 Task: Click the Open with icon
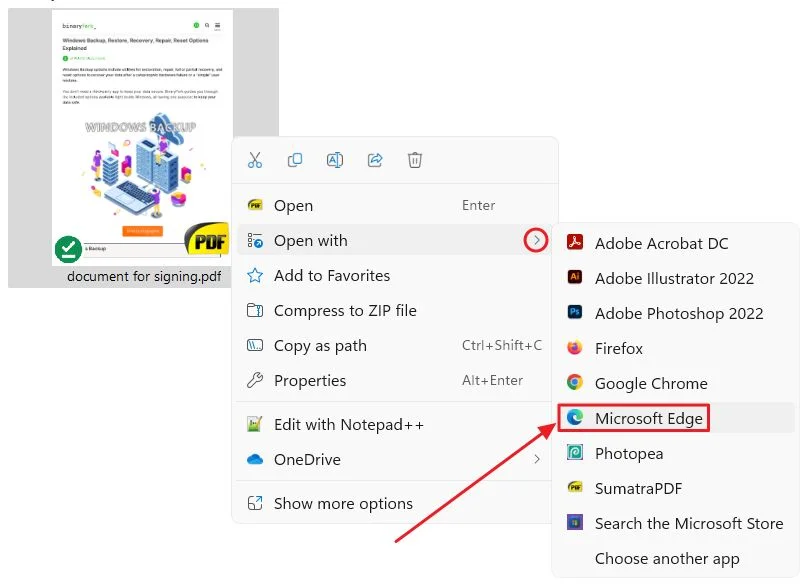point(255,240)
